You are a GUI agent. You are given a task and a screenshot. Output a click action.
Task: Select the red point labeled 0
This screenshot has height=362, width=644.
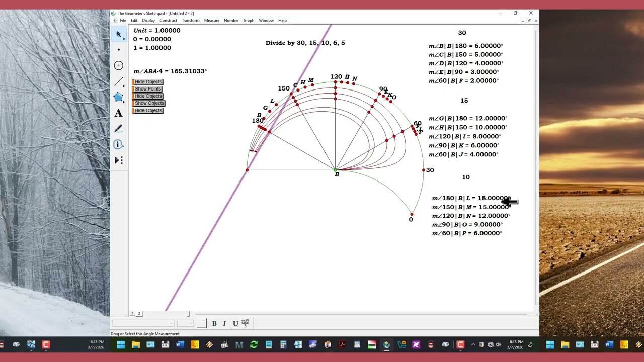pos(412,214)
